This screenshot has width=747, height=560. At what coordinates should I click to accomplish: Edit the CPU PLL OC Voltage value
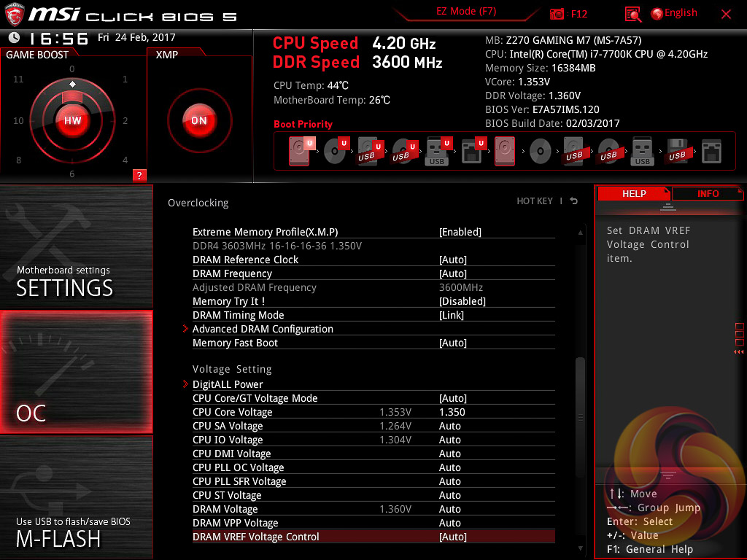point(449,467)
